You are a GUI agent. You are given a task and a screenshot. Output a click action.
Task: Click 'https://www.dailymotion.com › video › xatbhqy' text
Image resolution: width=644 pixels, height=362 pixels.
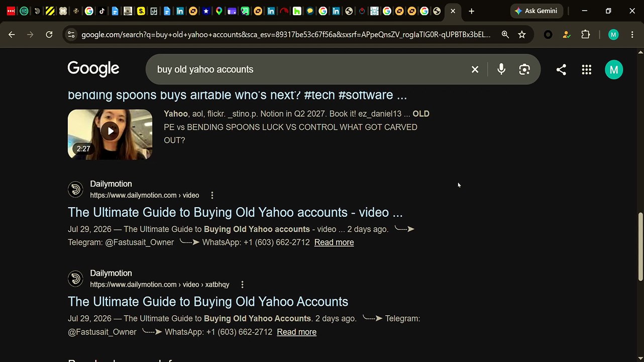point(160,285)
